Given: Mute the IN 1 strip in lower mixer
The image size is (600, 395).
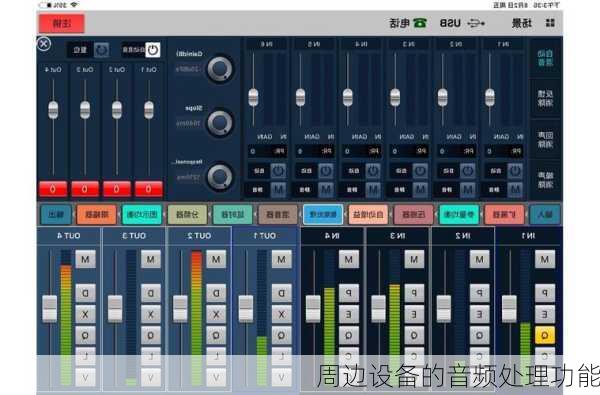Looking at the screenshot, I should 545,260.
